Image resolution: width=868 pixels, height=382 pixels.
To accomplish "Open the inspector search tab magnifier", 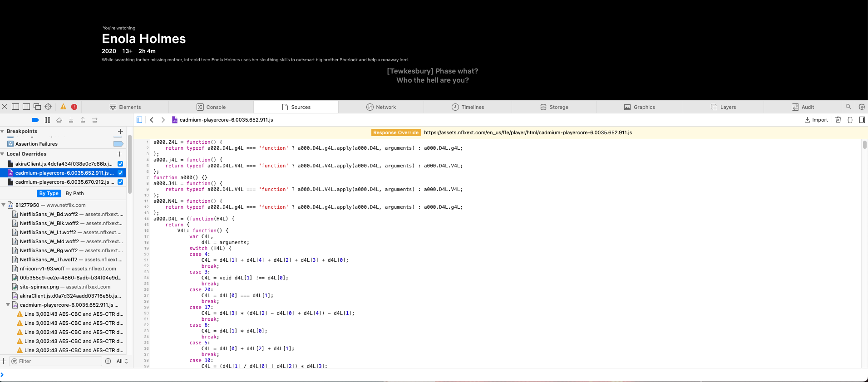I will [x=848, y=107].
